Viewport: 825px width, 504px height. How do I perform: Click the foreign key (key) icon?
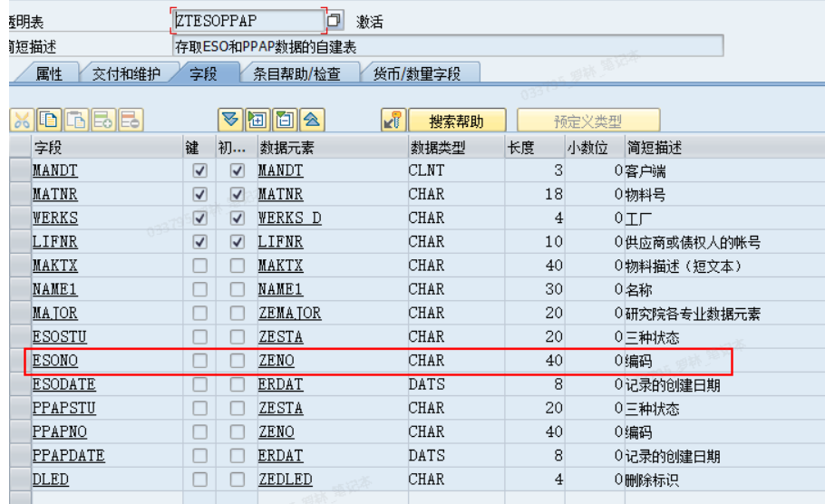[392, 121]
